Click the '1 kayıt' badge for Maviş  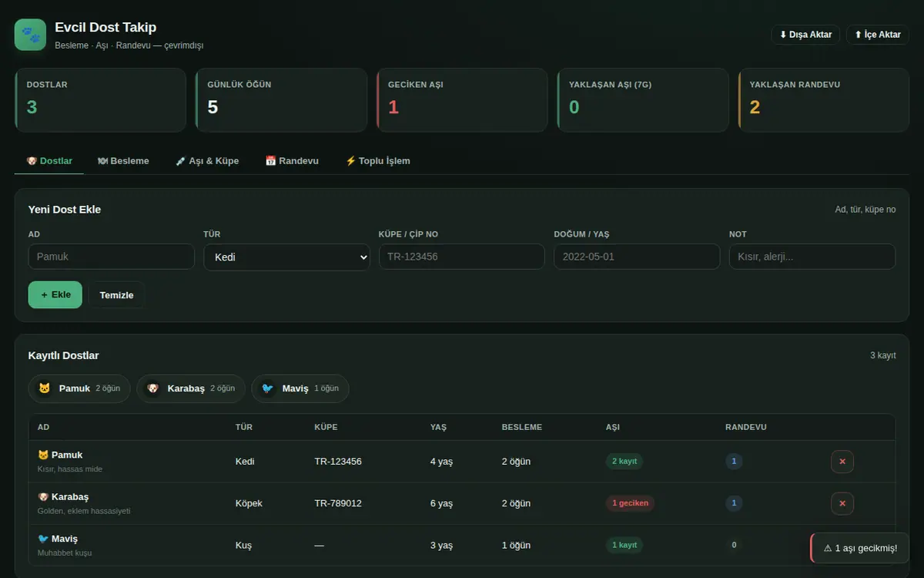coord(624,545)
